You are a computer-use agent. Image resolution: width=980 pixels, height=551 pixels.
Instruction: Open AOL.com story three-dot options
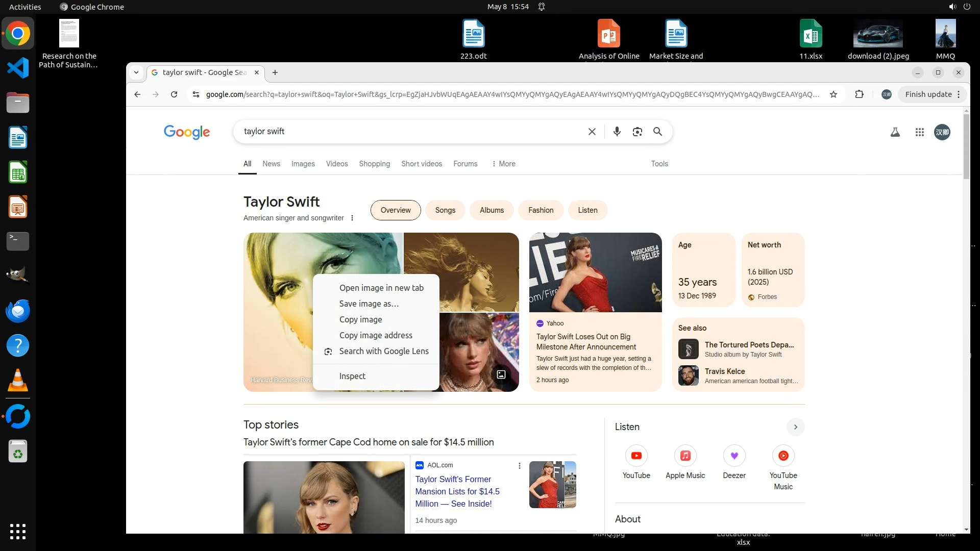tap(519, 466)
